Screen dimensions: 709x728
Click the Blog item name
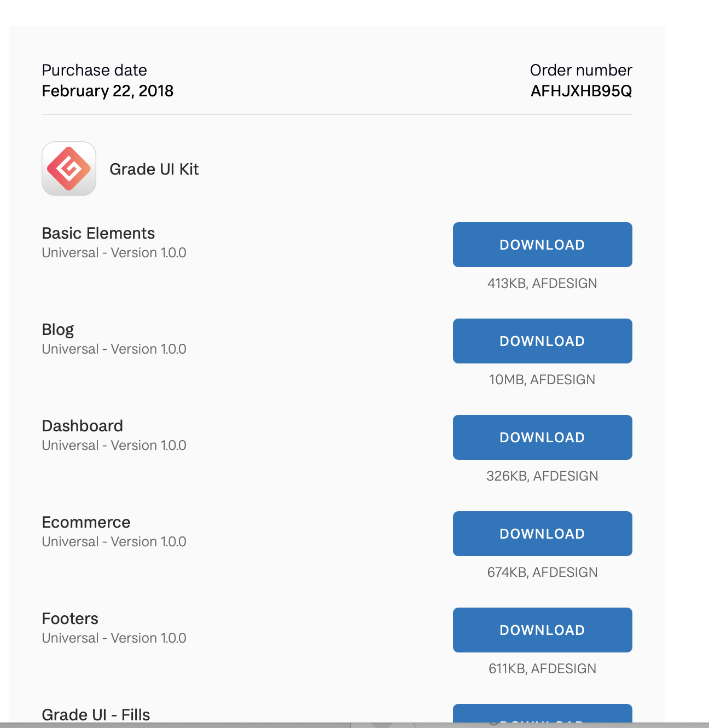tap(58, 330)
